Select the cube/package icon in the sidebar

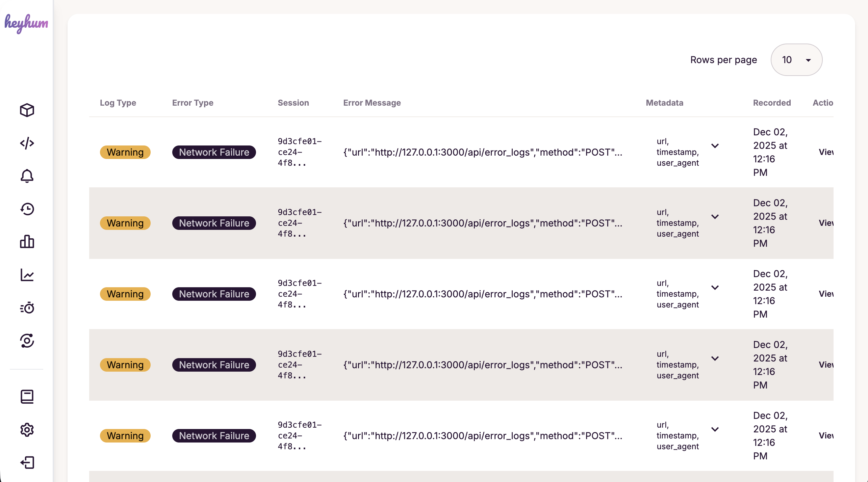[x=27, y=110]
